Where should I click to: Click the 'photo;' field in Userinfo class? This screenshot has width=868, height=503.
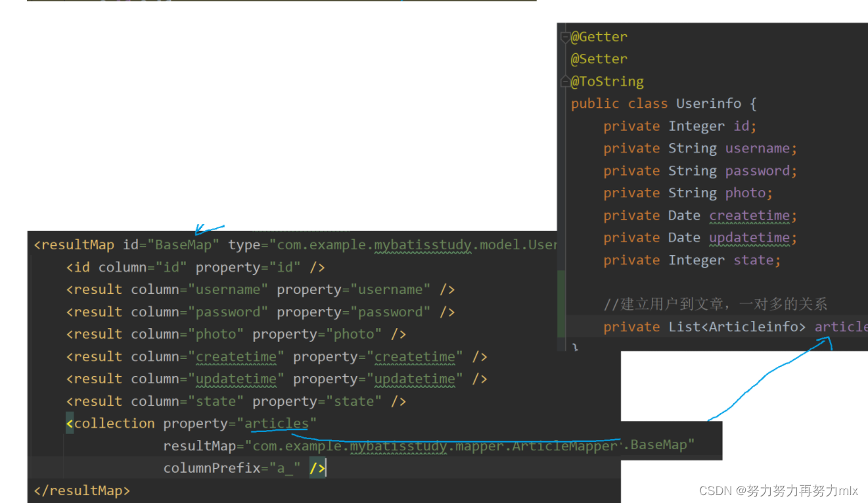pyautogui.click(x=749, y=193)
